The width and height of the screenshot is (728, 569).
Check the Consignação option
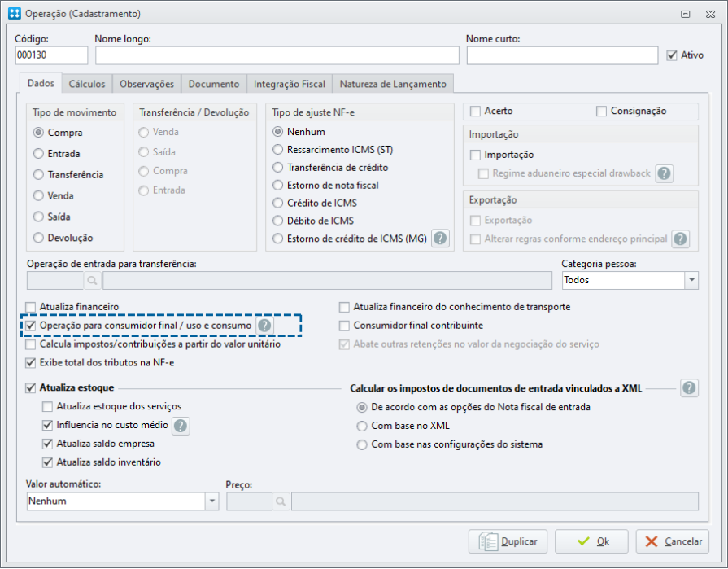601,111
